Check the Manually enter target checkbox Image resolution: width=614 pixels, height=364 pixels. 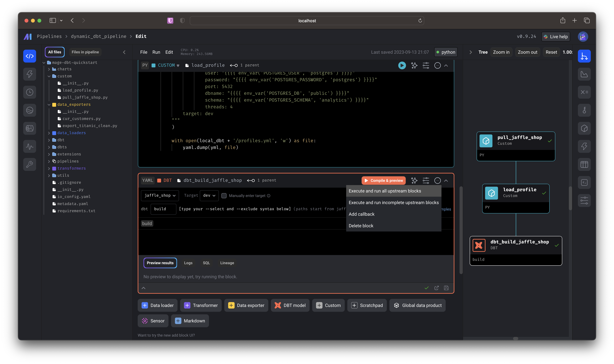tap(224, 196)
